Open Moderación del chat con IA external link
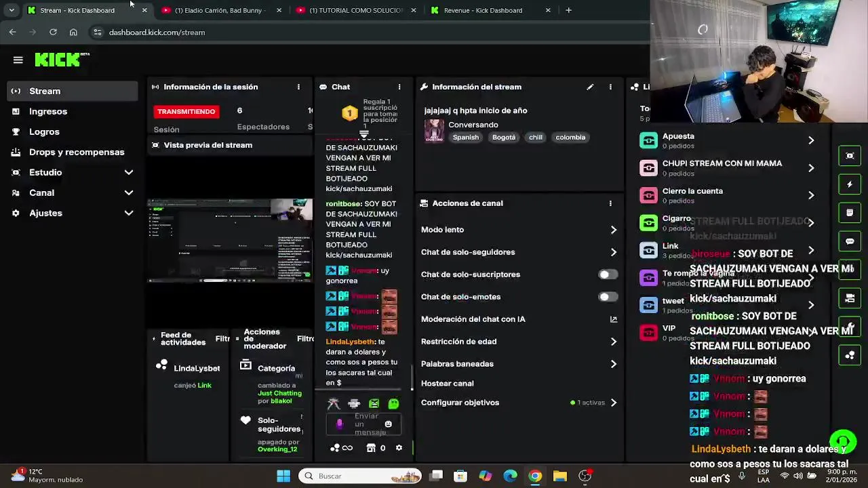Screen dimensions: 868x488 pyautogui.click(x=614, y=319)
